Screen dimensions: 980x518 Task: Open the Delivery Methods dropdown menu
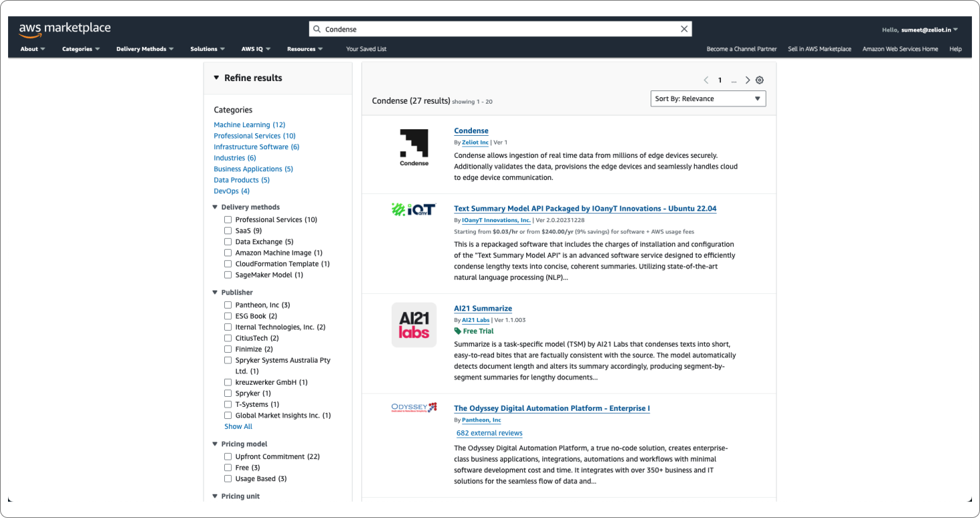pos(145,49)
